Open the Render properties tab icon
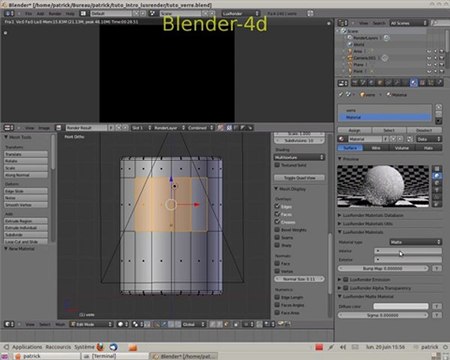The height and width of the screenshot is (360, 450). (x=355, y=83)
